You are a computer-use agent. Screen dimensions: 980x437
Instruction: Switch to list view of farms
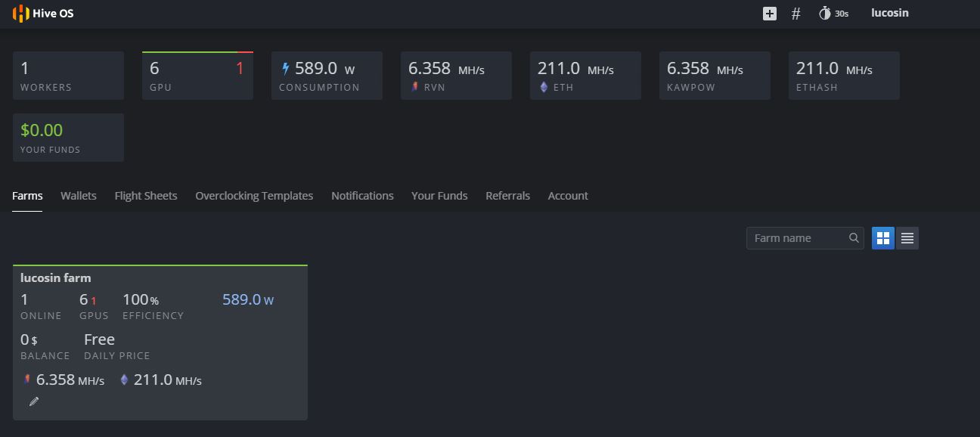(x=907, y=238)
